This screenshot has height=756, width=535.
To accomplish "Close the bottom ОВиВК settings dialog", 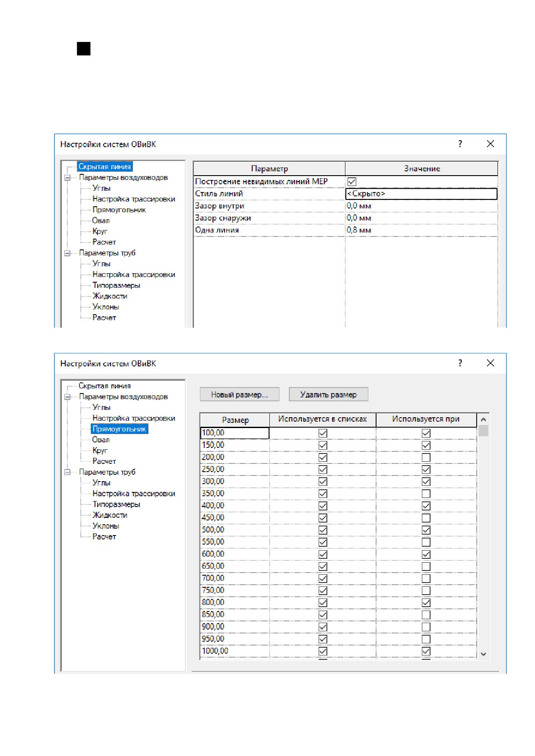I will tap(490, 363).
